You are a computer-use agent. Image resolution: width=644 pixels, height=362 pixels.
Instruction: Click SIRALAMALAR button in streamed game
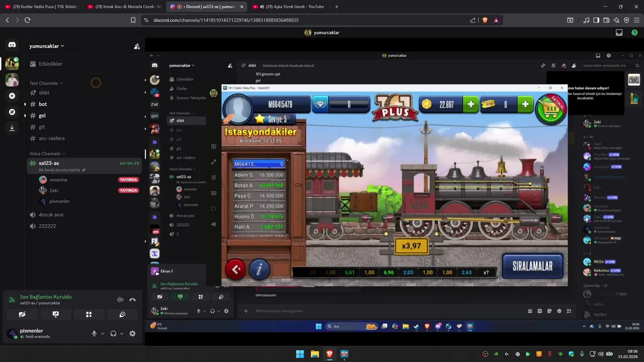point(532,266)
